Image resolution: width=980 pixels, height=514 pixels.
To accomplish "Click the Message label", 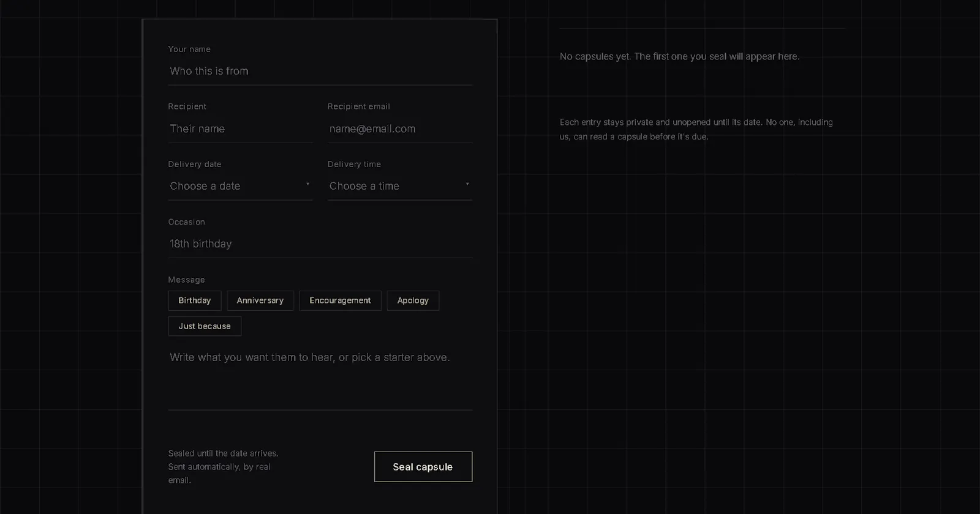I will (x=187, y=280).
